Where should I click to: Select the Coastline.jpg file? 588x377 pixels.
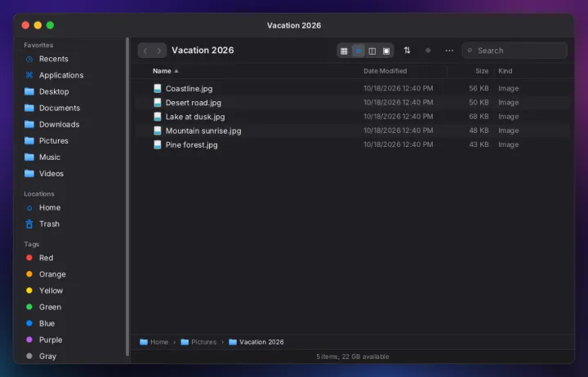pos(353,88)
